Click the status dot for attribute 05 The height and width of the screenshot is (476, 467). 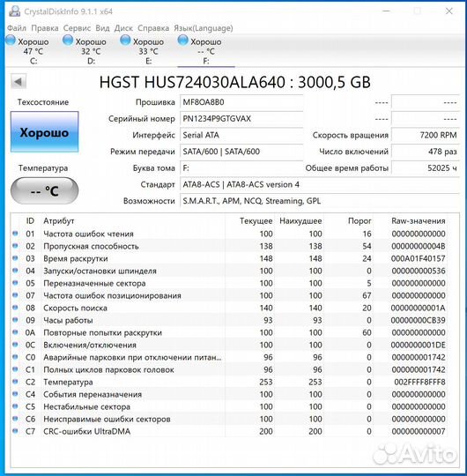click(x=15, y=283)
